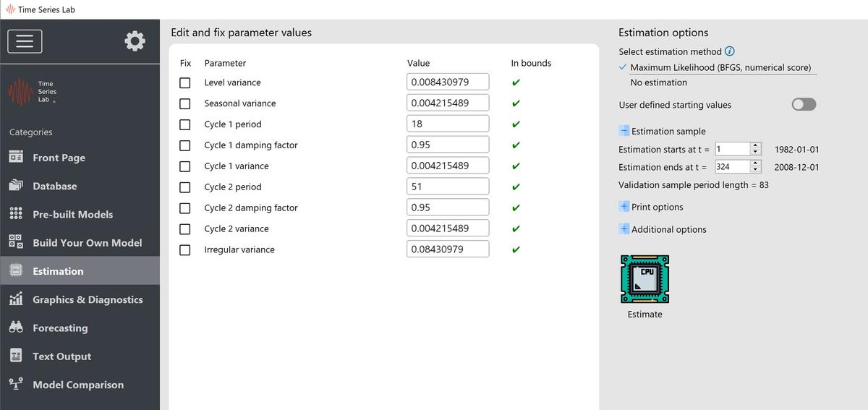
Task: Expand the Additional options section
Action: click(624, 229)
